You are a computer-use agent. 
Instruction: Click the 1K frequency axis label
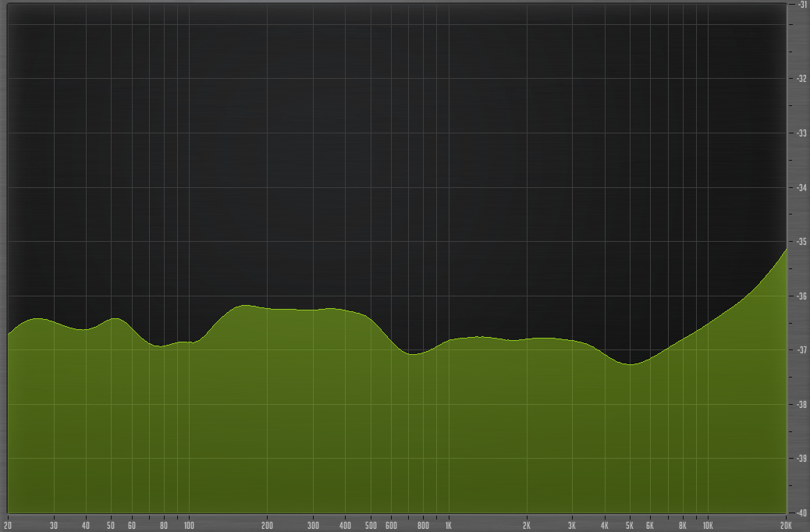449,525
